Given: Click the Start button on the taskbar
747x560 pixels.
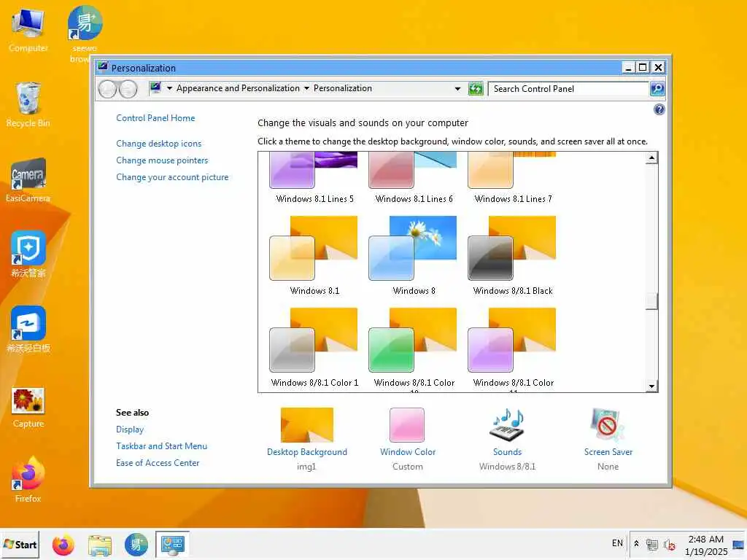Looking at the screenshot, I should pos(20,544).
